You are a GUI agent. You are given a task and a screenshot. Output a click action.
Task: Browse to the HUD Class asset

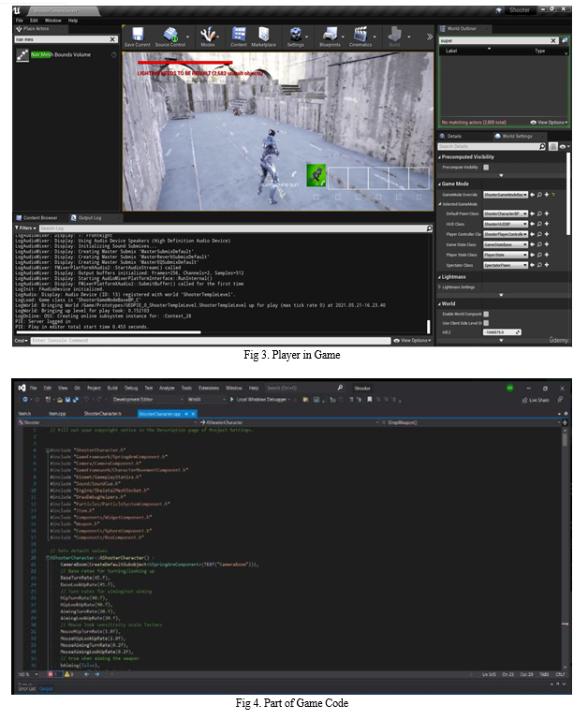point(539,224)
